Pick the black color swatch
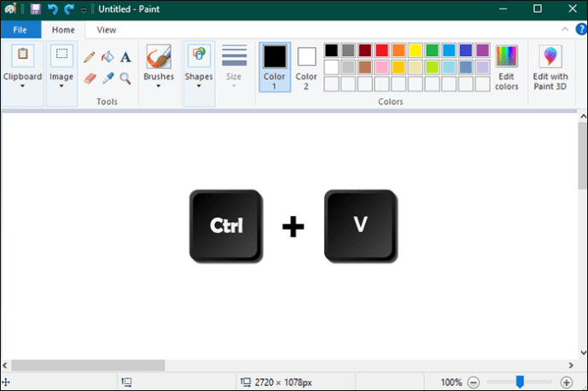 pyautogui.click(x=331, y=50)
